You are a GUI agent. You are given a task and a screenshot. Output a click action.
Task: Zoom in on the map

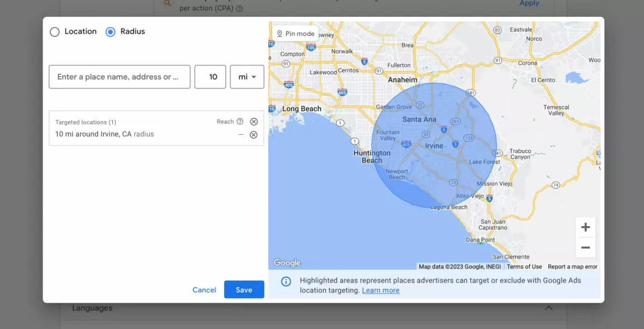tap(585, 227)
